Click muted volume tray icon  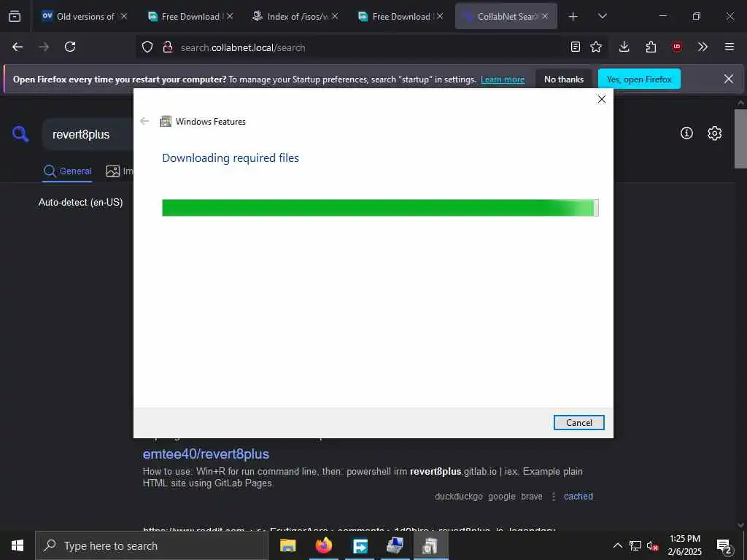click(653, 545)
